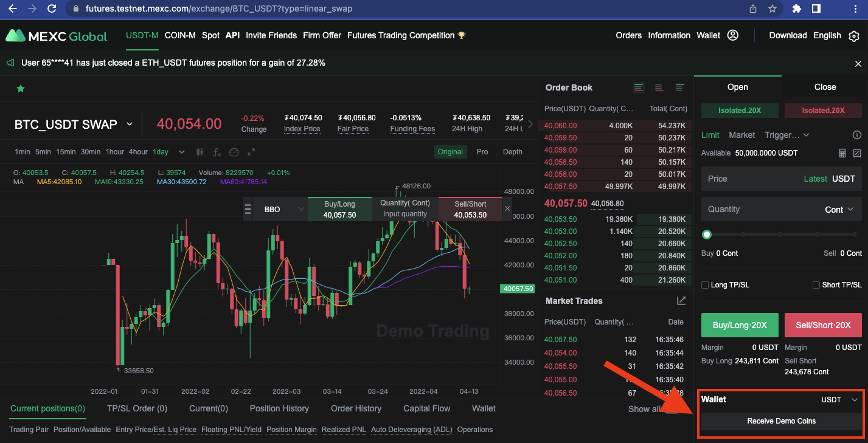Open the order info circle icon
The height and width of the screenshot is (443, 868).
(x=857, y=135)
